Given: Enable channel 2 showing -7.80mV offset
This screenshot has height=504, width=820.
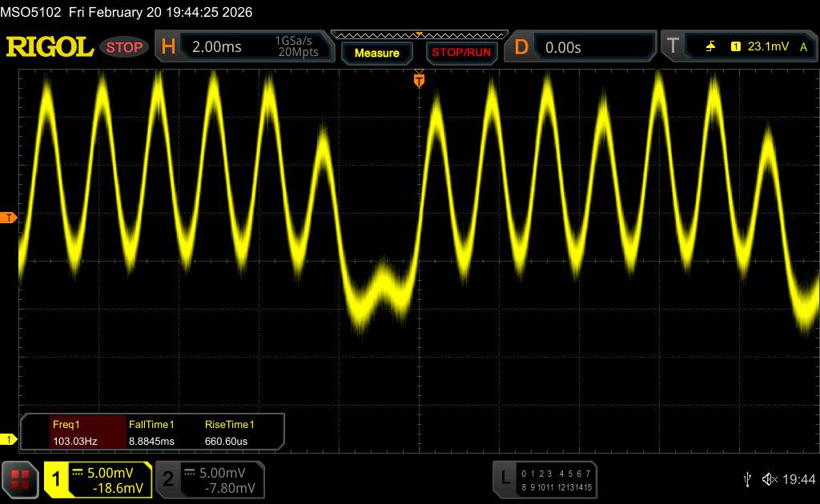Looking at the screenshot, I should [208, 478].
